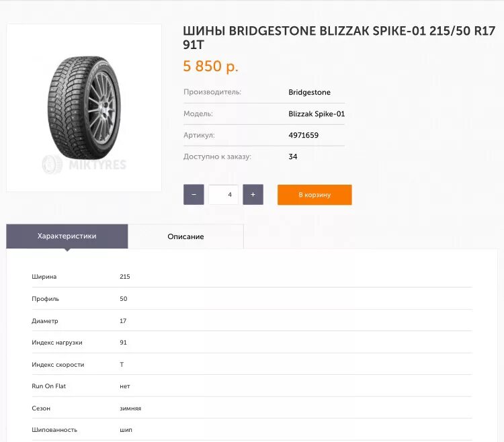Click the Blizzak Spike-01 model value
The width and height of the screenshot is (504, 442).
(316, 114)
